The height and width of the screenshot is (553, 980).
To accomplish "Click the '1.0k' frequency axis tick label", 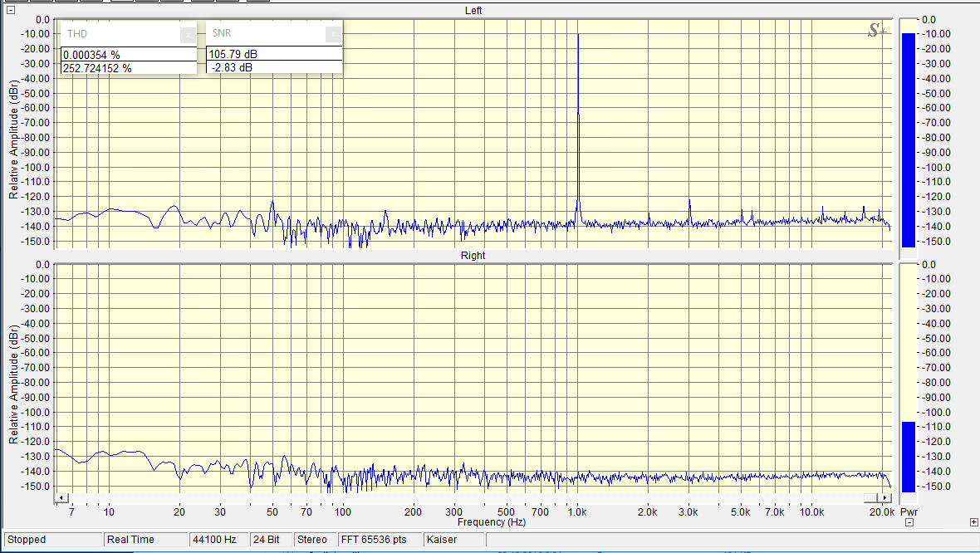I will click(x=577, y=511).
